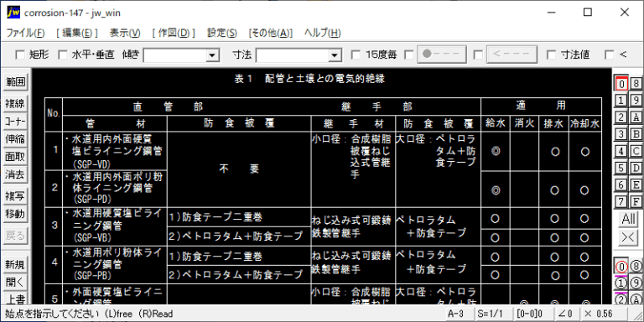This screenshot has height=322, width=644.
Task: Switch to layer 2 (square button)
Action: click(x=621, y=117)
